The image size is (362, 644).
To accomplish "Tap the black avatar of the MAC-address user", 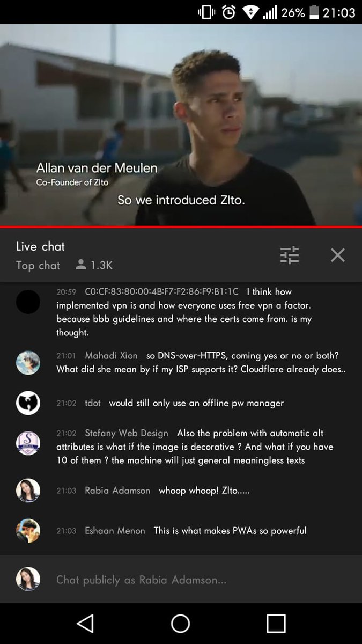I will pyautogui.click(x=28, y=302).
